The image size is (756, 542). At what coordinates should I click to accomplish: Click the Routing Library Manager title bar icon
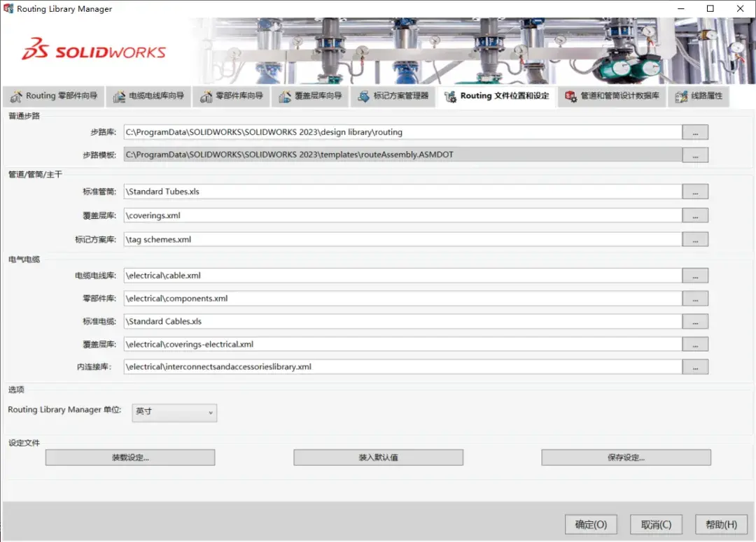click(x=8, y=8)
